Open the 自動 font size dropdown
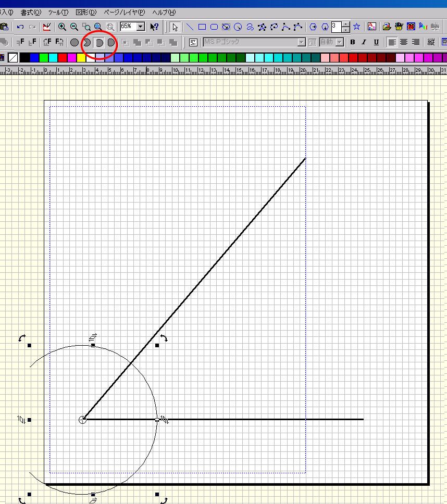 (x=340, y=42)
